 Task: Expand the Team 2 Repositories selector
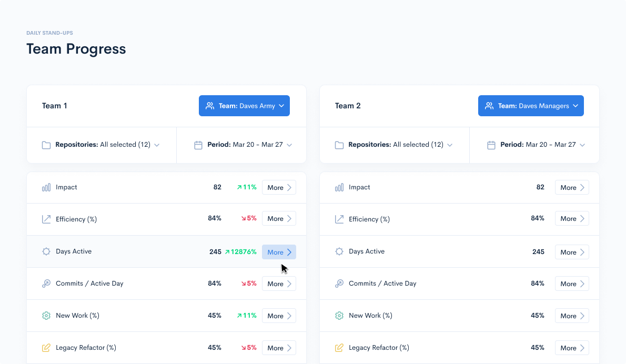[400, 145]
